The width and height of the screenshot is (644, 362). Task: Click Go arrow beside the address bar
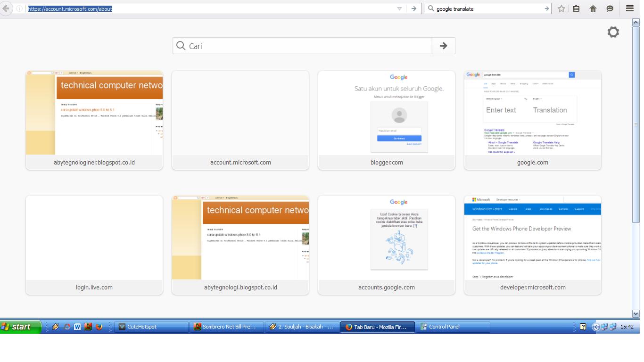(413, 8)
